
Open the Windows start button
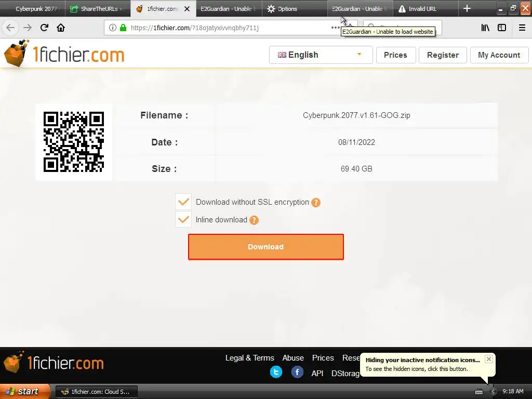[24, 392]
